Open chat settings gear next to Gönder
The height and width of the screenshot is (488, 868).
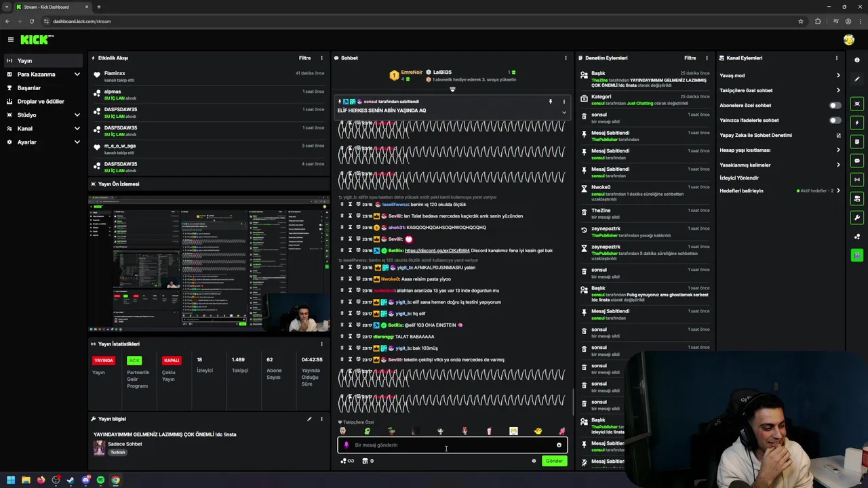pos(534,461)
